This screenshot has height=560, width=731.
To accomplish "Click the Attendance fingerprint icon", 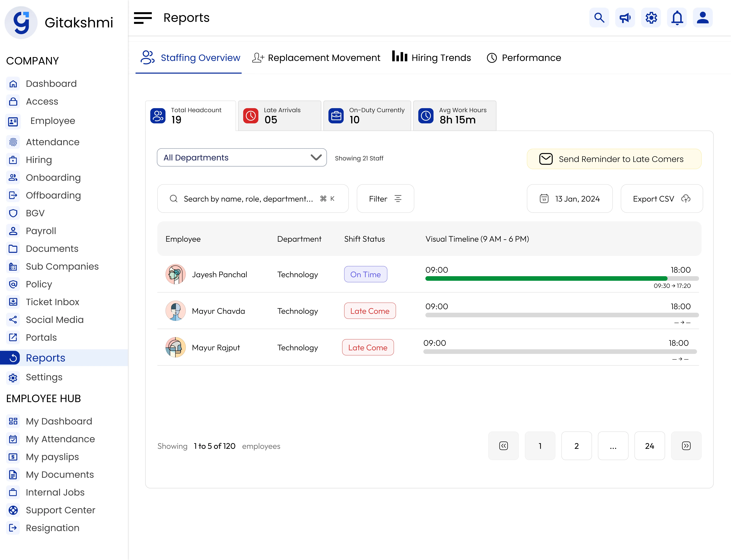I will pos(13,142).
